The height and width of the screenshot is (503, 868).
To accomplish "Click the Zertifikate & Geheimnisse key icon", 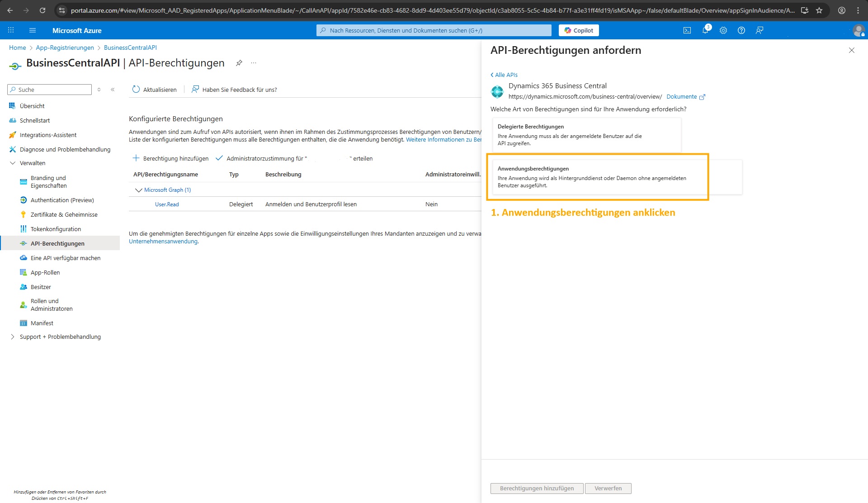I will (x=23, y=214).
